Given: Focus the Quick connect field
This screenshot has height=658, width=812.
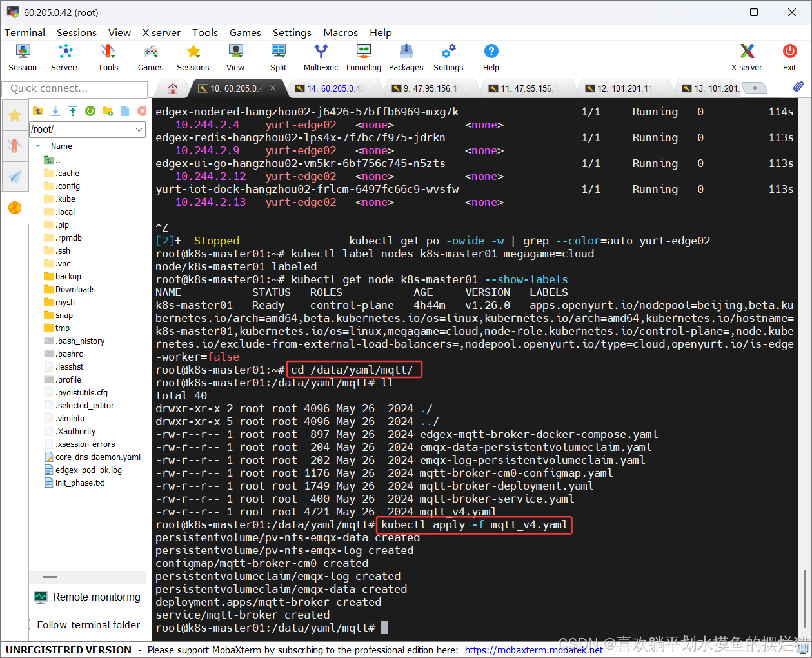Looking at the screenshot, I should point(75,88).
